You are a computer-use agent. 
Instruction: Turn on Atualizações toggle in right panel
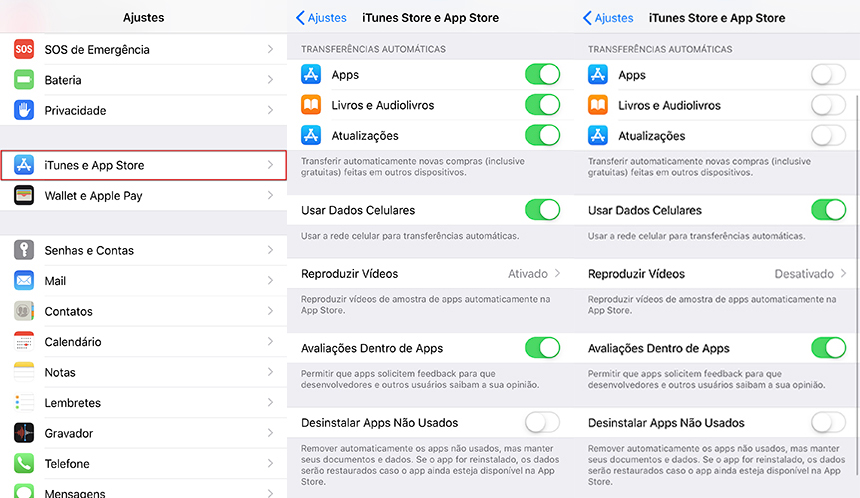pyautogui.click(x=829, y=135)
